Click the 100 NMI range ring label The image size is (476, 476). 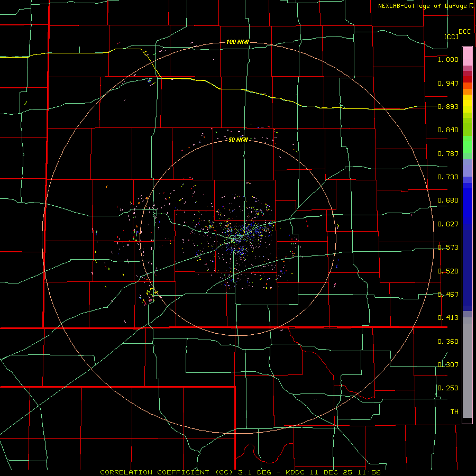pos(237,42)
